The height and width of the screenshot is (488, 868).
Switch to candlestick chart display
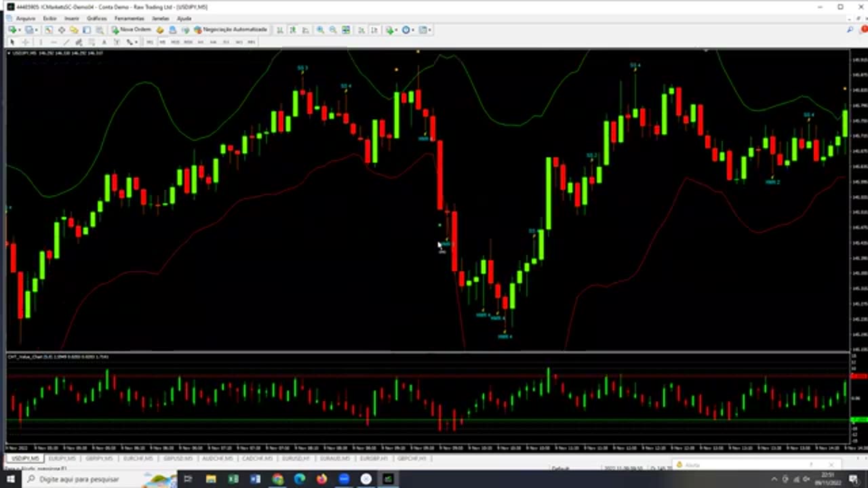(x=292, y=30)
